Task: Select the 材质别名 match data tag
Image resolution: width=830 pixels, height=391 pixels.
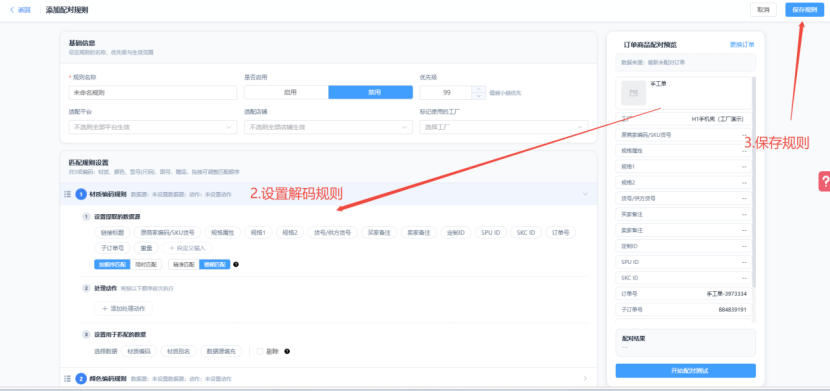Action: [x=179, y=351]
